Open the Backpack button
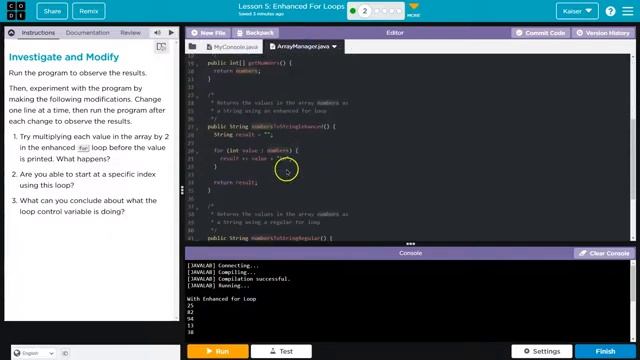Image resolution: width=640 pixels, height=360 pixels. click(255, 33)
